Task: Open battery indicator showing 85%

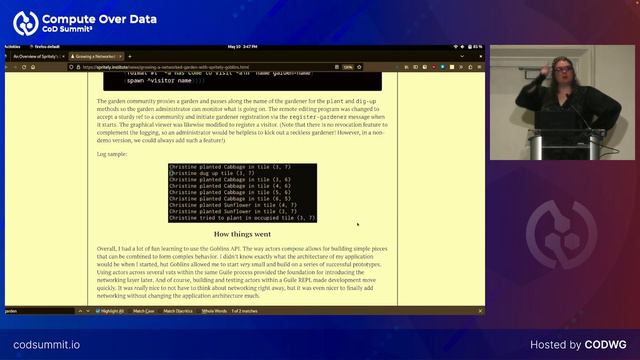Action: pos(475,47)
